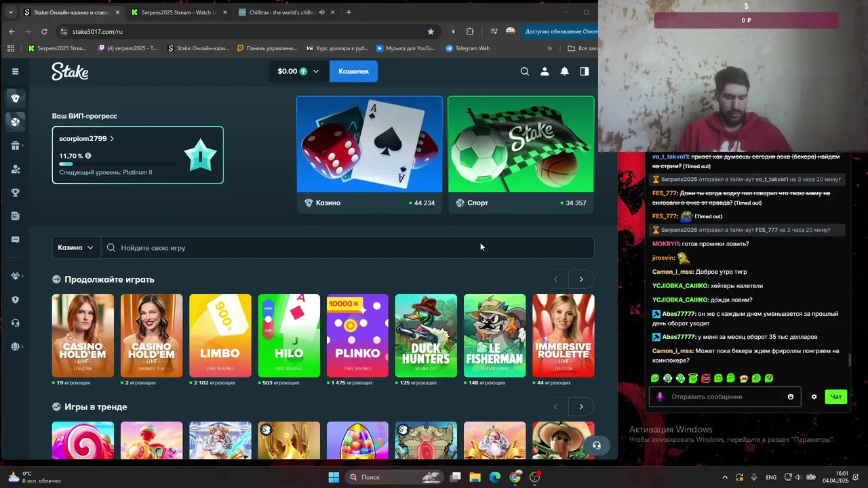Open the Chrome tab search dropdown
The width and height of the screenshot is (868, 488).
pyautogui.click(x=10, y=12)
